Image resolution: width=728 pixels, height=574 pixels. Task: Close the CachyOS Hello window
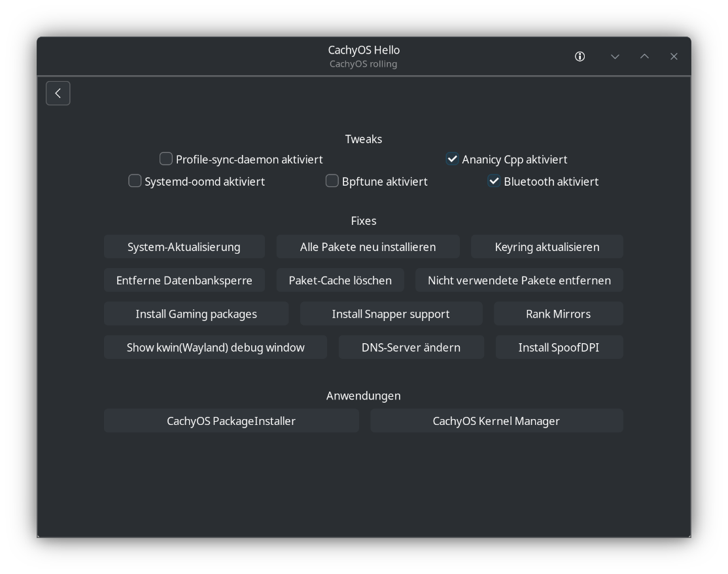point(674,57)
